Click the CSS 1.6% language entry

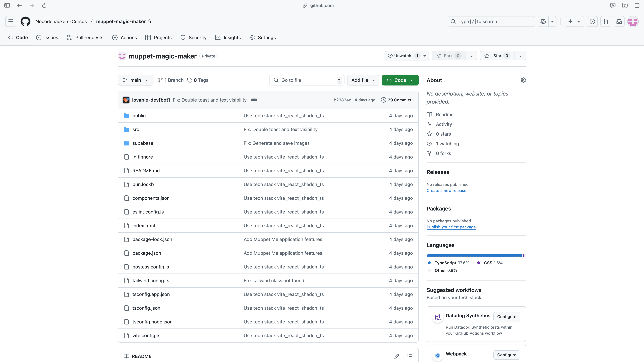[x=490, y=263]
